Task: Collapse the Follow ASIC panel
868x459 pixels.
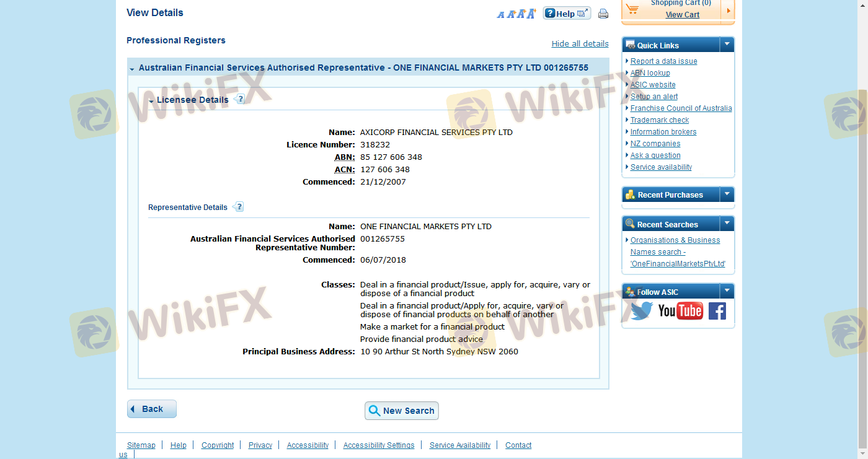Action: coord(727,292)
